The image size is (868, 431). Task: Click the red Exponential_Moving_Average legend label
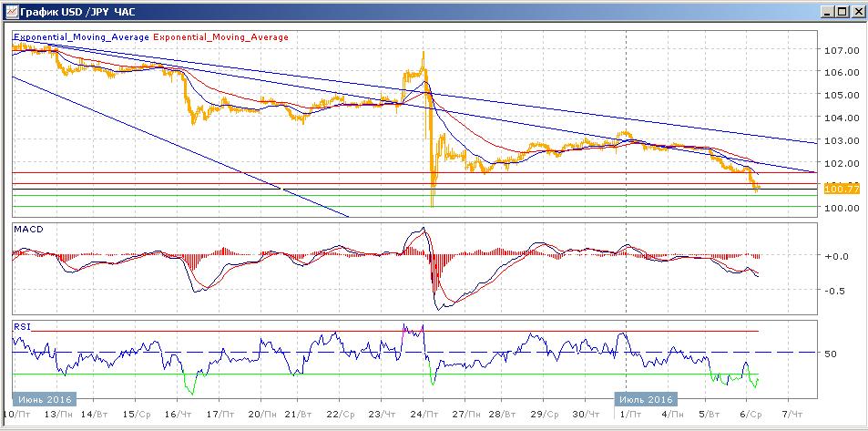click(221, 37)
